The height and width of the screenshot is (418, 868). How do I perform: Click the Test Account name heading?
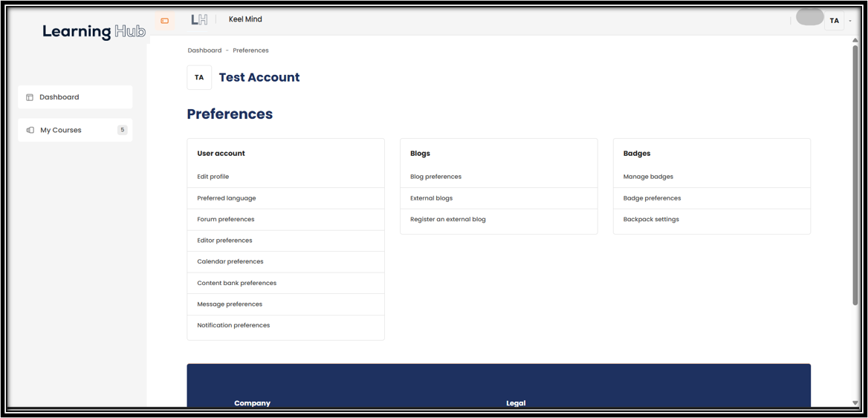[259, 77]
